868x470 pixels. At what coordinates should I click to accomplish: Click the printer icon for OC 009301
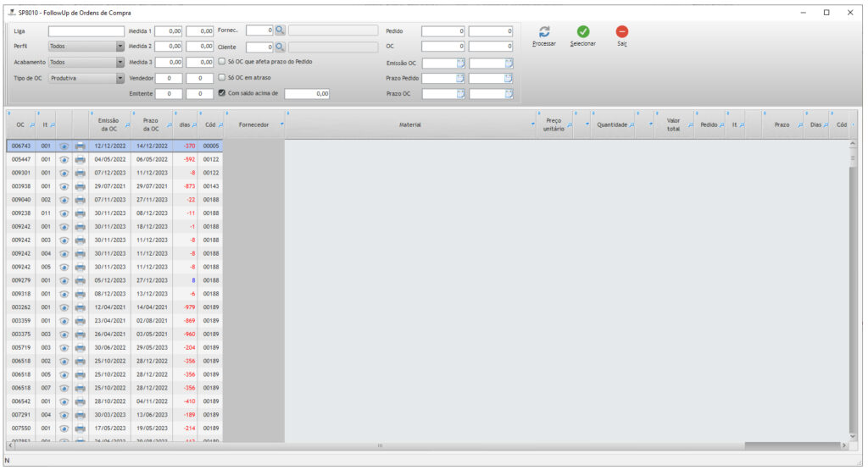[81, 173]
